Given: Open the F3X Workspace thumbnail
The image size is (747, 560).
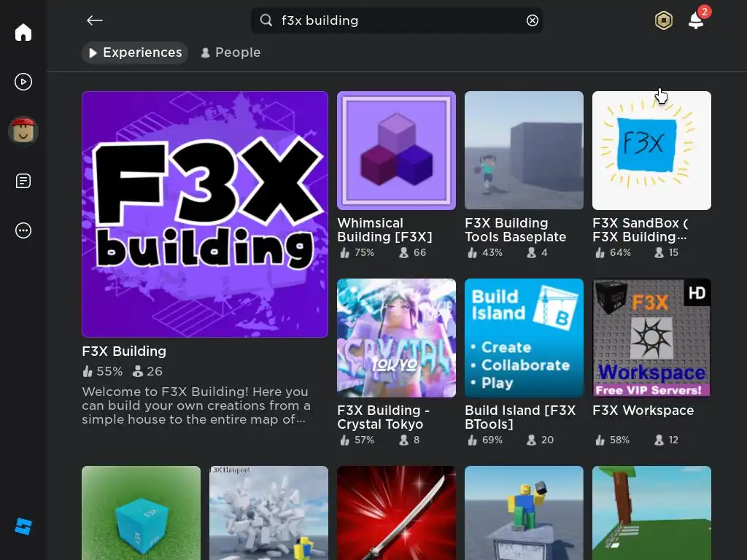Looking at the screenshot, I should pyautogui.click(x=651, y=338).
